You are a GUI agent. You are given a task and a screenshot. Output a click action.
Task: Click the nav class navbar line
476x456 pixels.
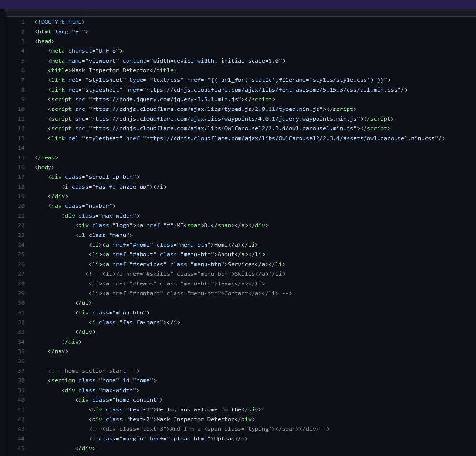coord(82,206)
